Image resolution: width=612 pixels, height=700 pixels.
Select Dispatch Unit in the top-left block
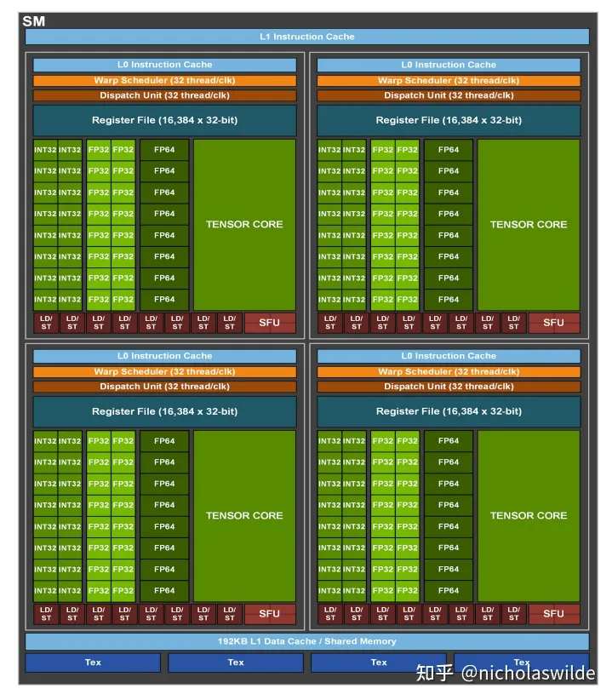(x=164, y=95)
